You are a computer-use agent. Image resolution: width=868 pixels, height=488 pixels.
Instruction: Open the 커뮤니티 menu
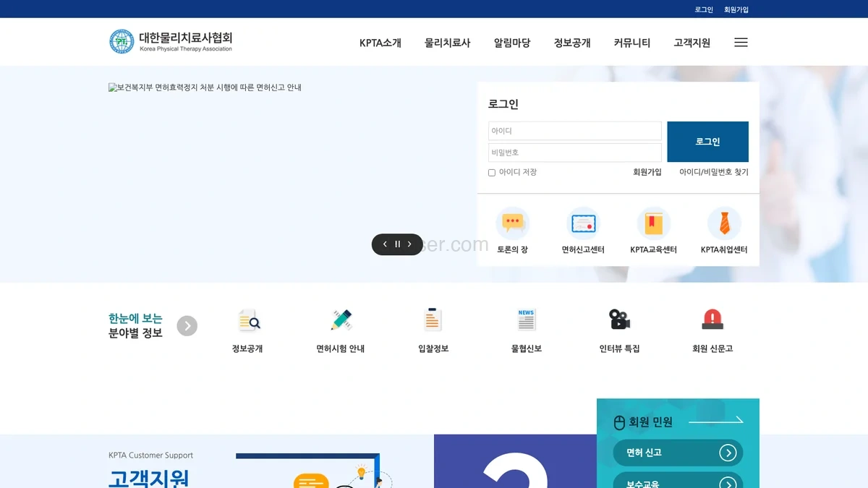(632, 43)
